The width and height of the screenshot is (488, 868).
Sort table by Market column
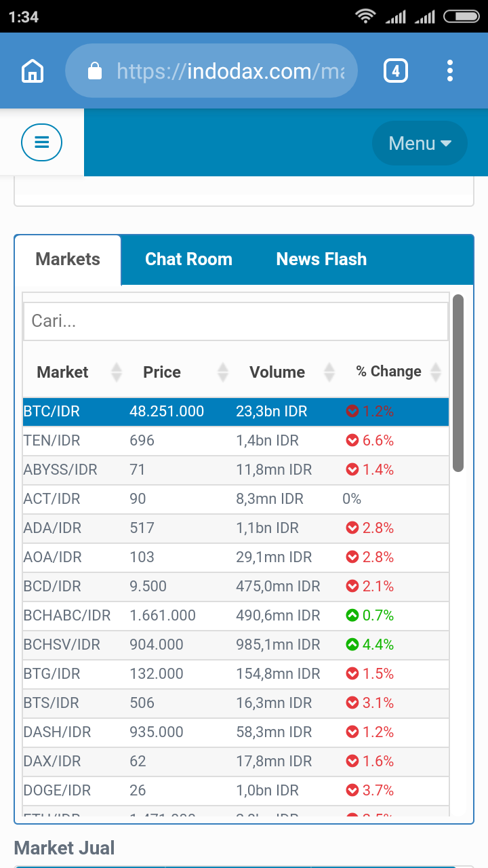tap(63, 372)
